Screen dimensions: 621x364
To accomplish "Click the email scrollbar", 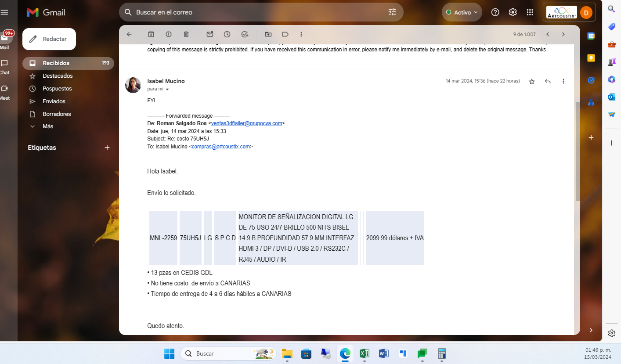I will coord(578,151).
